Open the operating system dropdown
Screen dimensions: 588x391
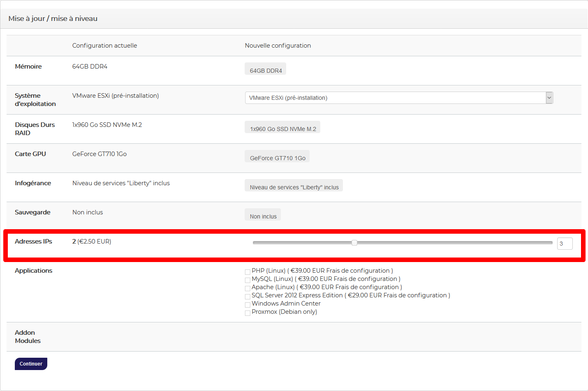click(399, 98)
